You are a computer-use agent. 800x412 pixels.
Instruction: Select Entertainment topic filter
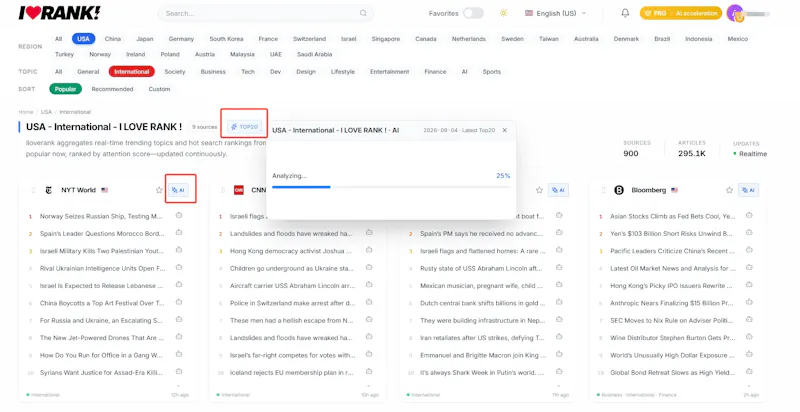tap(389, 72)
